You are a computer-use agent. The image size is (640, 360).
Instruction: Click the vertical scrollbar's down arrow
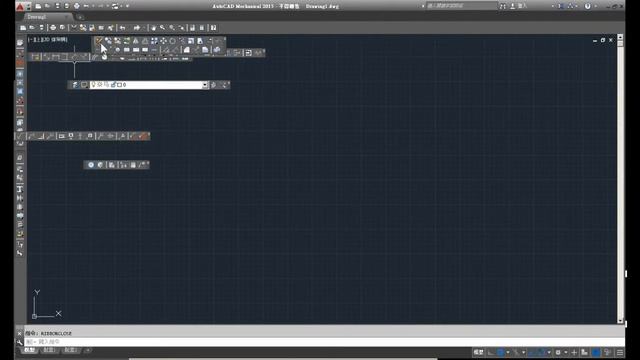[x=620, y=321]
